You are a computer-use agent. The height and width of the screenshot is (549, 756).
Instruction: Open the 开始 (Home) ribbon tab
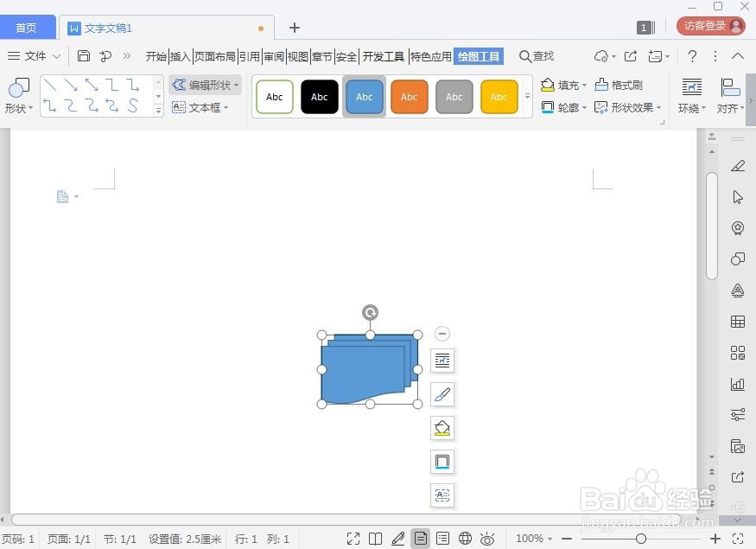coord(156,56)
